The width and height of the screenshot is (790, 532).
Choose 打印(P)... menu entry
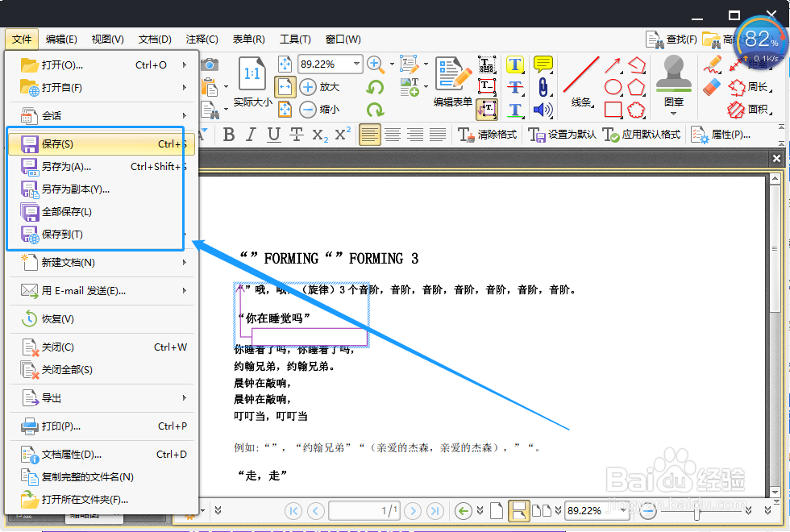pos(101,426)
